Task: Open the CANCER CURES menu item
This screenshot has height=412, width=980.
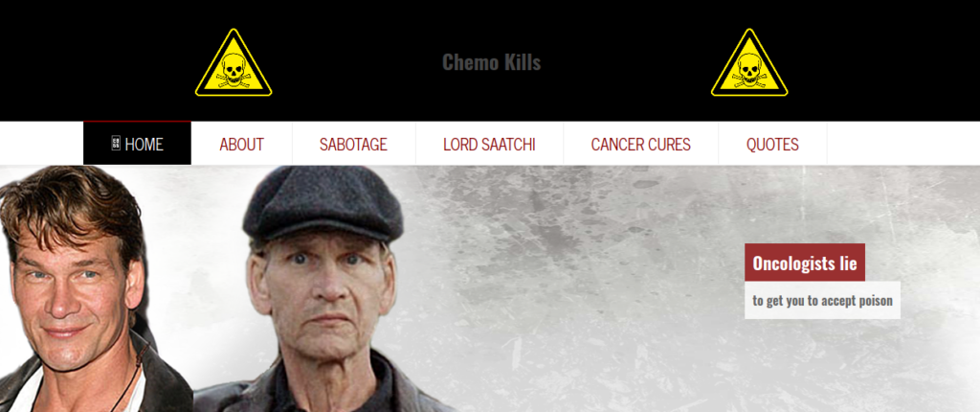Action: [x=640, y=144]
